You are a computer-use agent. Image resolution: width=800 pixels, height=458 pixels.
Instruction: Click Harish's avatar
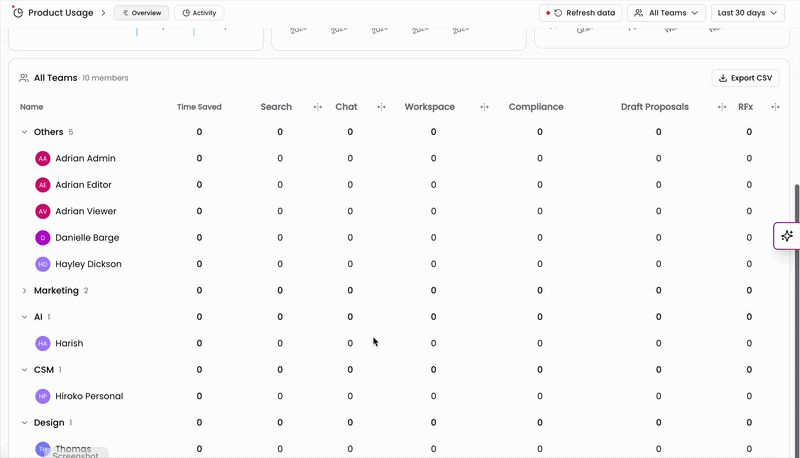click(43, 343)
